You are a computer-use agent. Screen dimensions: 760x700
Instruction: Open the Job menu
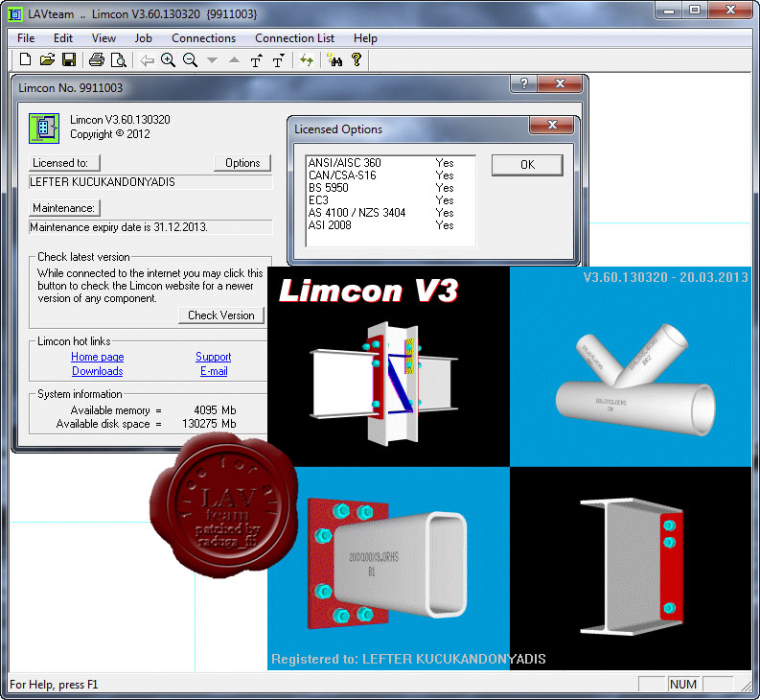pyautogui.click(x=143, y=38)
